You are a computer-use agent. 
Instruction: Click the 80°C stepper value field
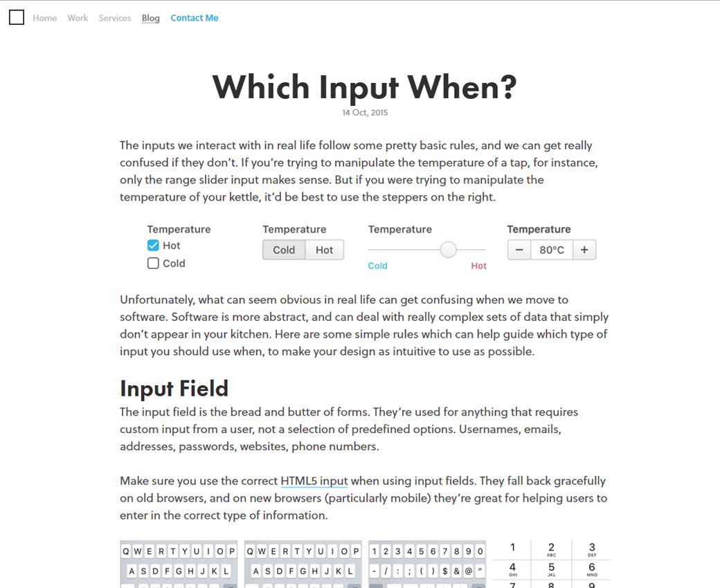(552, 250)
